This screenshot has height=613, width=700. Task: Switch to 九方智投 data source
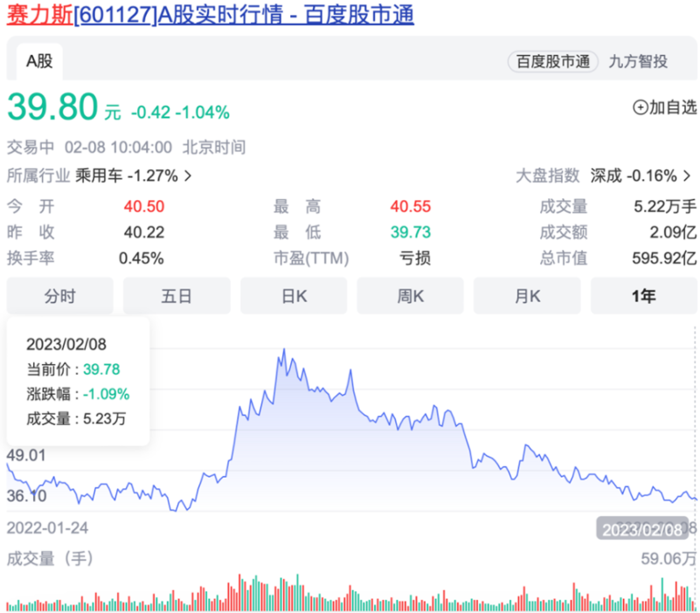(x=638, y=62)
